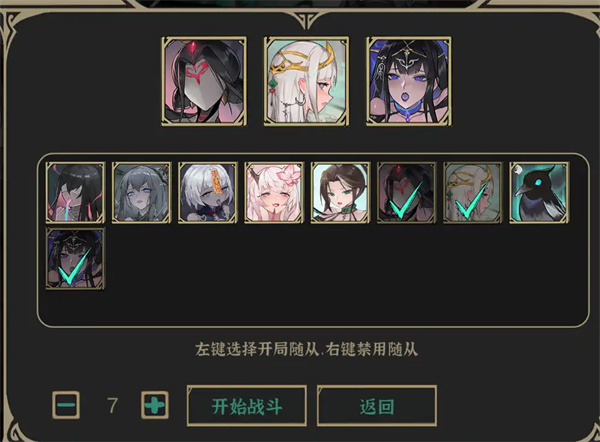Select the black-haired follower with cyan tear
This screenshot has height=442, width=600.
pyautogui.click(x=75, y=192)
